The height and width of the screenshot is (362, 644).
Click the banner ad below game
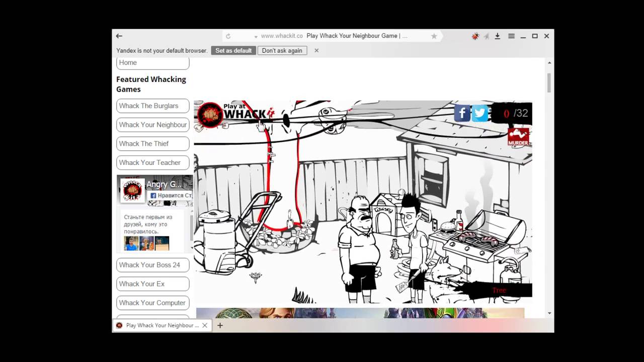click(360, 313)
